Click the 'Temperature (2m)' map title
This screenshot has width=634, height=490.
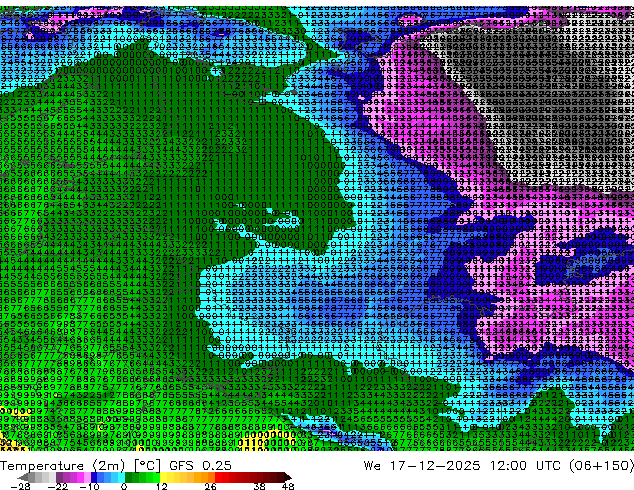pos(62,466)
